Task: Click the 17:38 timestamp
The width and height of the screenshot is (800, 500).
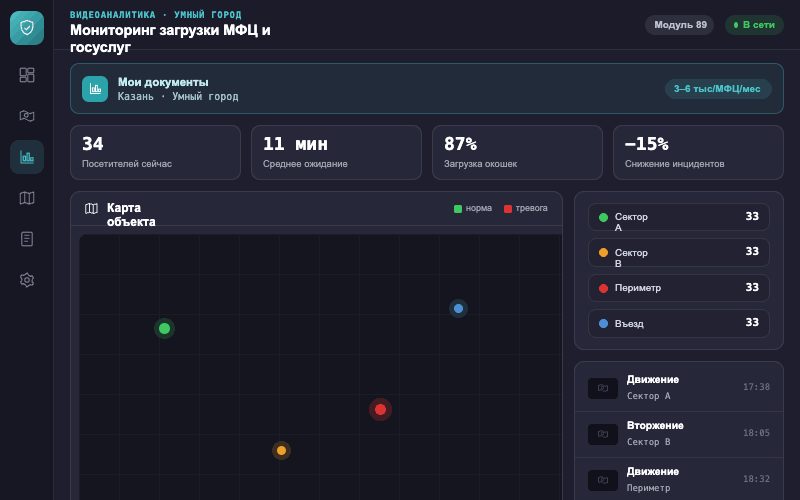Action: pyautogui.click(x=756, y=387)
